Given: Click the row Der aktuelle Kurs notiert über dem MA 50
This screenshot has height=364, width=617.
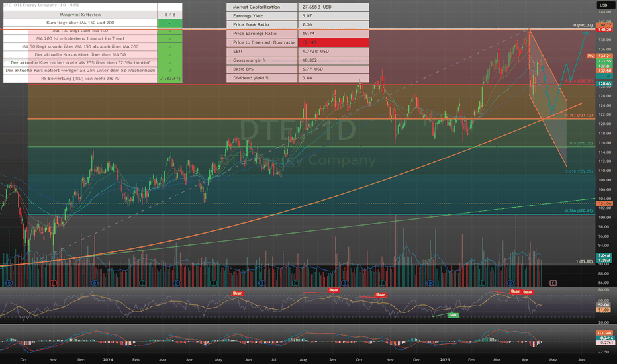Looking at the screenshot, I should coord(80,55).
